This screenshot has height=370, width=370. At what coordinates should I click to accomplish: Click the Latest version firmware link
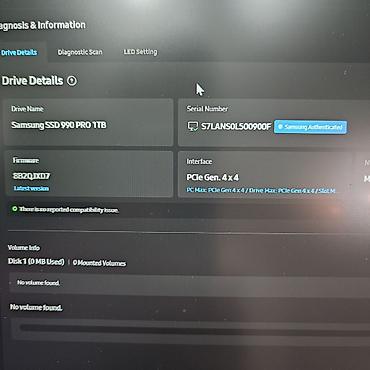tap(31, 188)
